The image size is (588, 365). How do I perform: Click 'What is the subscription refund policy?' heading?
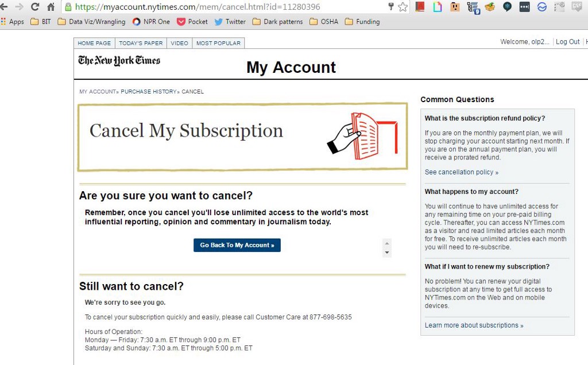point(485,118)
